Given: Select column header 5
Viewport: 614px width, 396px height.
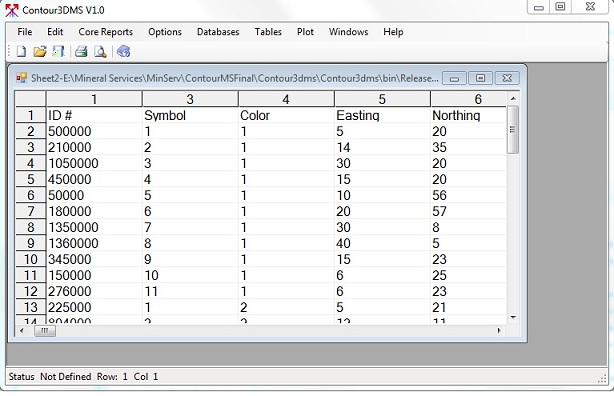Looking at the screenshot, I should point(382,99).
